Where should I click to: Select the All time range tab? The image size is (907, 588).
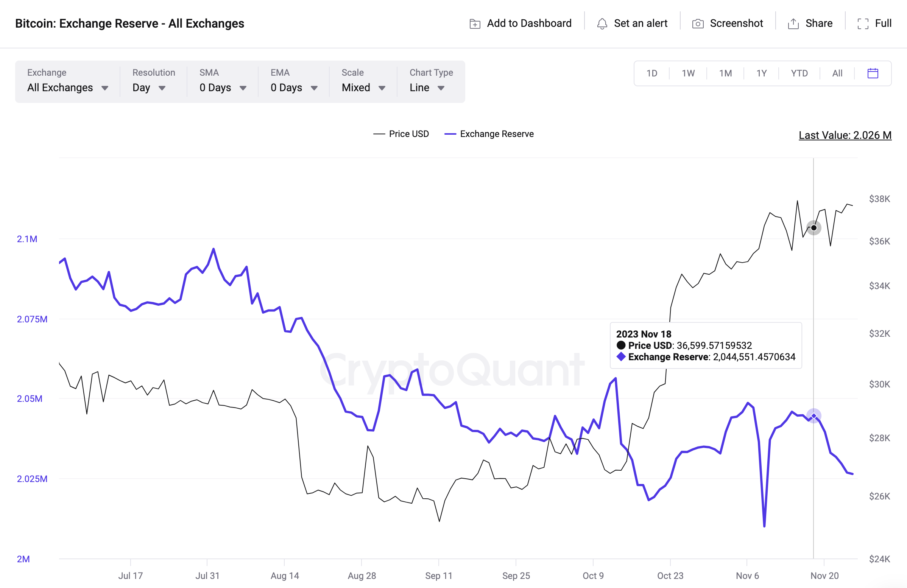coord(837,73)
